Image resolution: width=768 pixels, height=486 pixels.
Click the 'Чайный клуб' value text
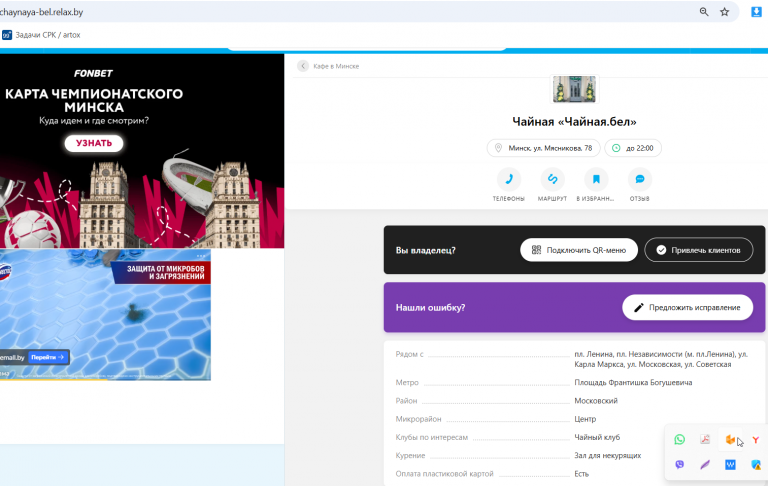tap(597, 437)
